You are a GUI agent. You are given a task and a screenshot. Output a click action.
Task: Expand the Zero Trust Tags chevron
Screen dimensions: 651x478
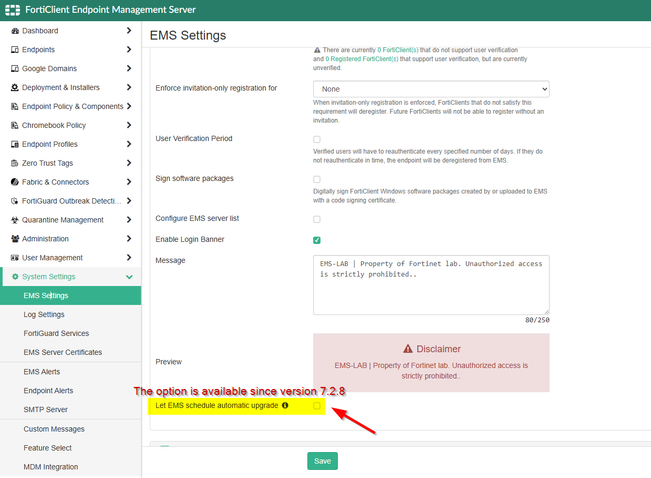pyautogui.click(x=129, y=163)
